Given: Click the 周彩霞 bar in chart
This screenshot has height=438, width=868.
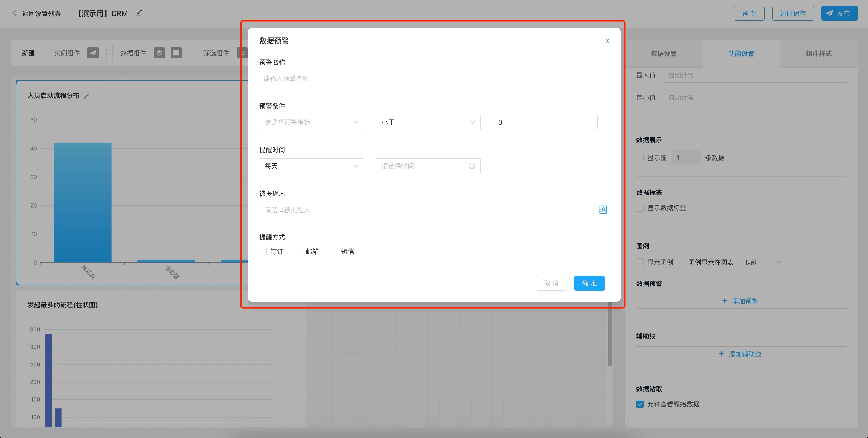Looking at the screenshot, I should point(83,202).
